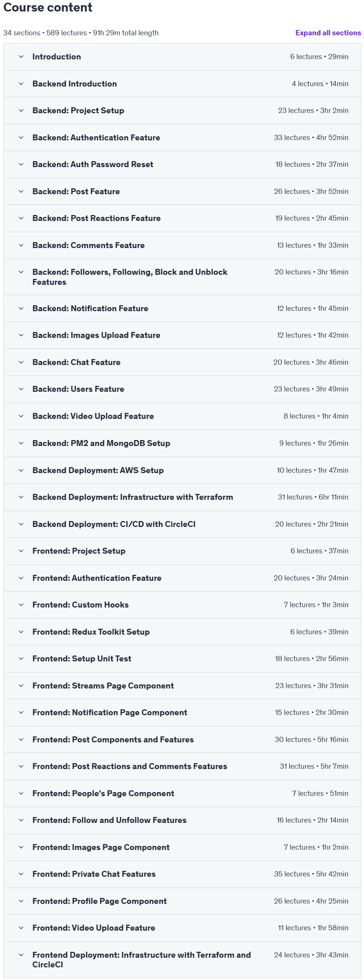Open Frontend: Follow and Unfollow Features title
This screenshot has width=364, height=980.
pos(109,820)
